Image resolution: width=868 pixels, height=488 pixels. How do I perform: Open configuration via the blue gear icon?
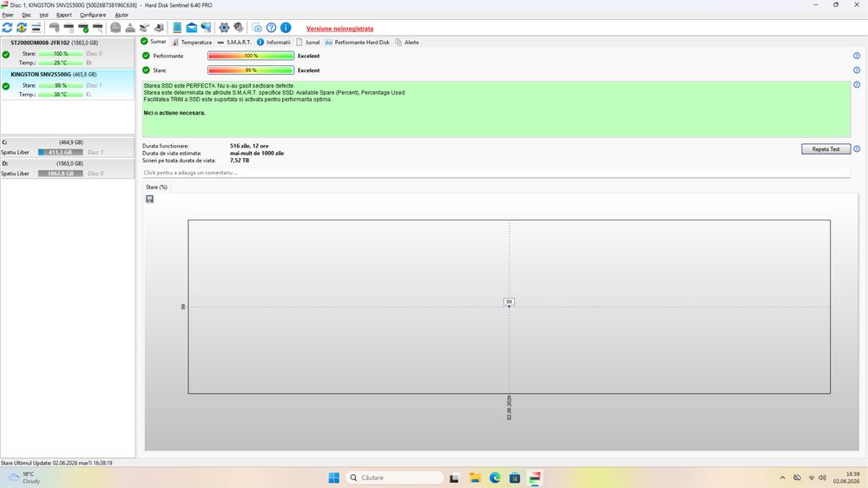(224, 28)
